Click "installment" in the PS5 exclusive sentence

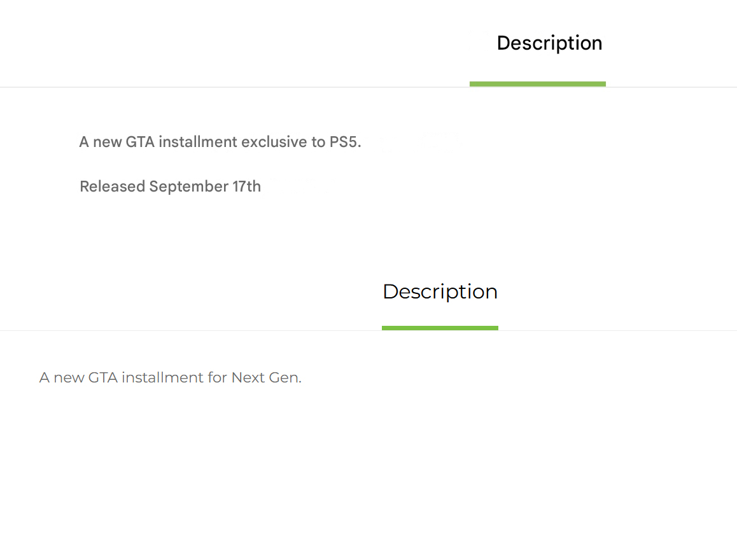click(189, 142)
